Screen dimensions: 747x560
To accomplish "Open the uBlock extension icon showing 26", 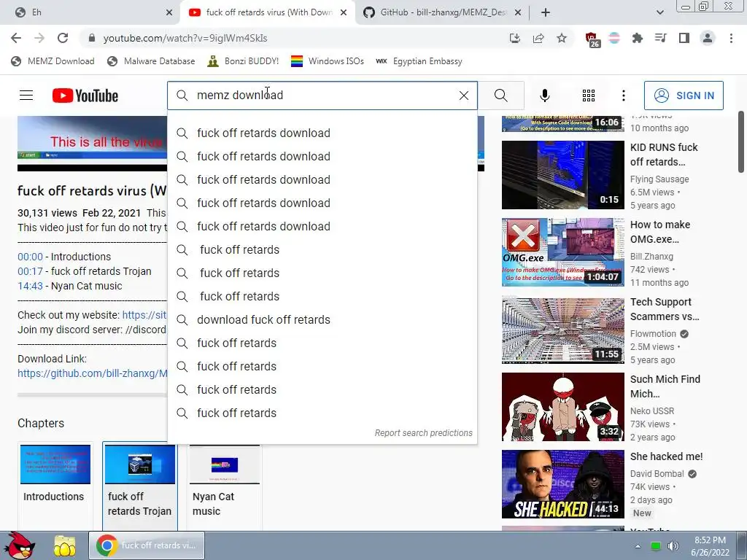I will tap(592, 39).
